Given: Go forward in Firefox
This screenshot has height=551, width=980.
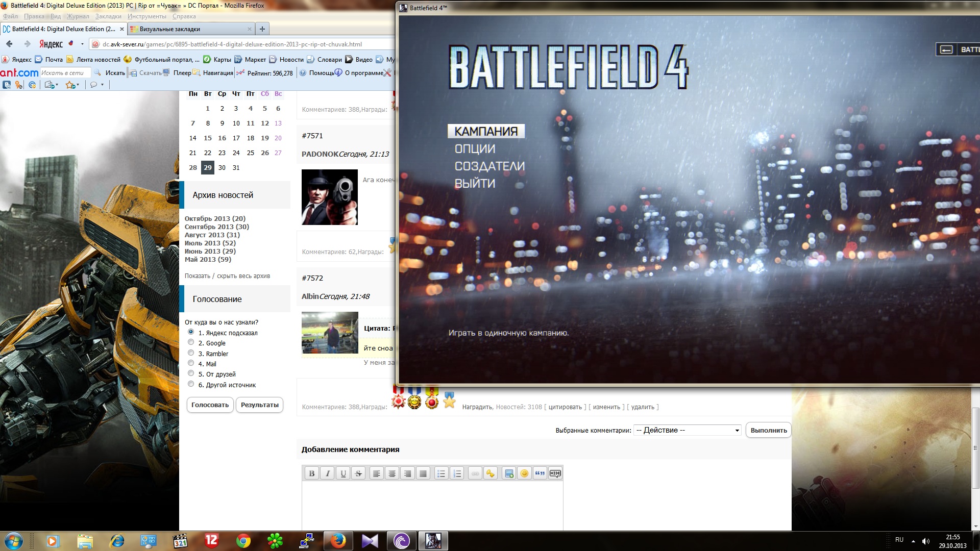Looking at the screenshot, I should coord(27,44).
